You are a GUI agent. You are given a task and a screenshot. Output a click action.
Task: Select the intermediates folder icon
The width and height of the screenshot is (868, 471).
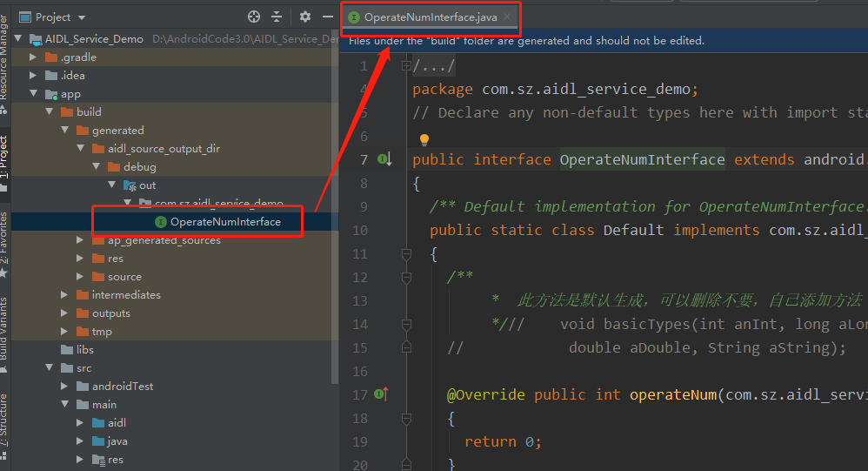83,295
